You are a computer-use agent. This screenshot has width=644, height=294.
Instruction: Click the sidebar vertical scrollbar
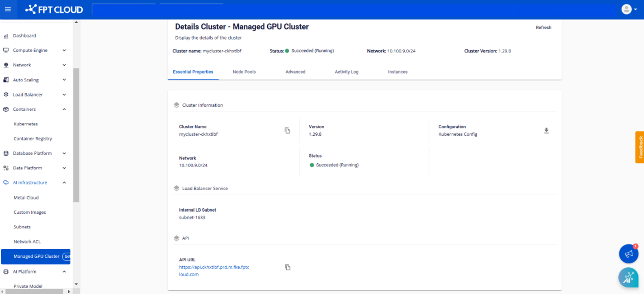tap(76, 134)
